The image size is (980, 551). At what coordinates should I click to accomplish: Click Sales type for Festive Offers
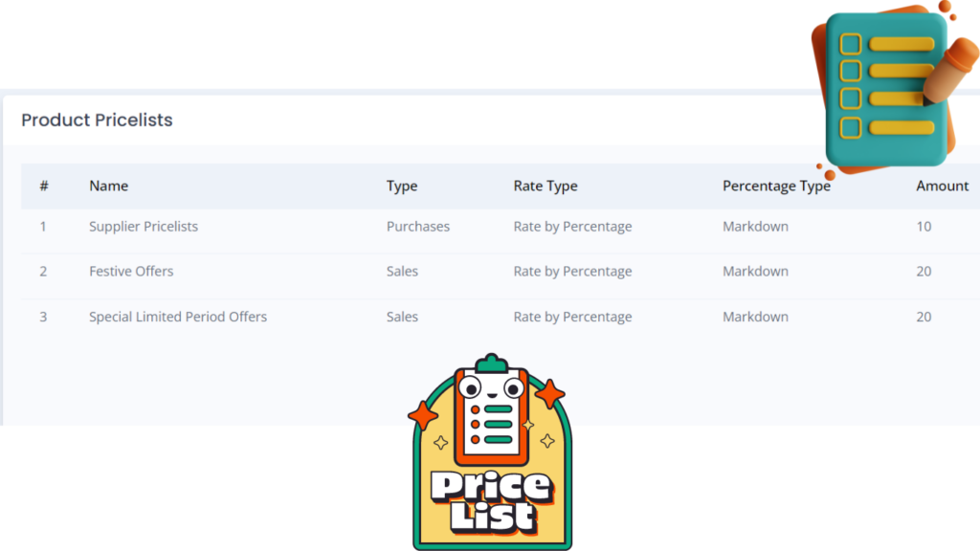pos(402,271)
